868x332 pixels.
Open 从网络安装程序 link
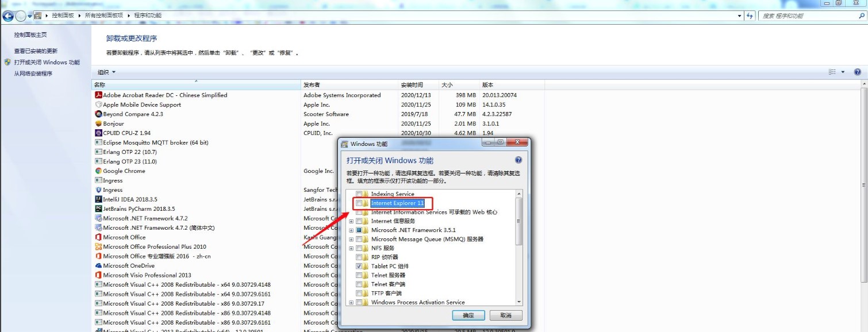[33, 74]
